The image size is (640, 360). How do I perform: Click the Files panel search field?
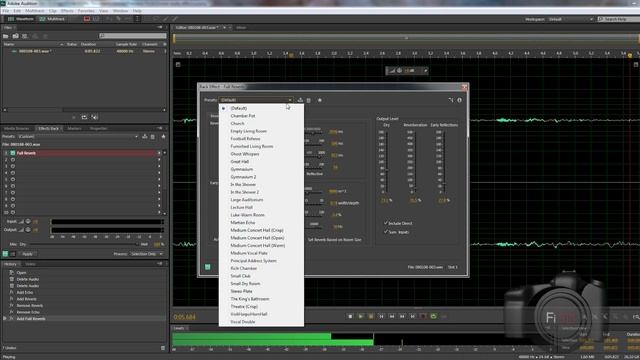[133, 36]
